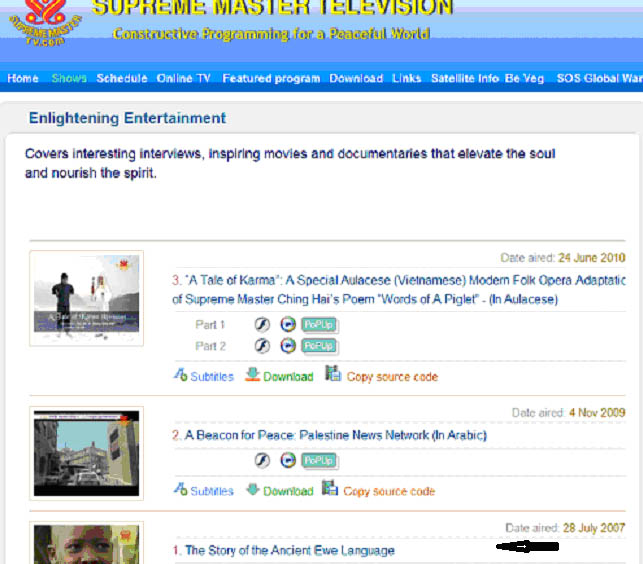Open A Tale of Karma video thumbnail

click(x=87, y=298)
